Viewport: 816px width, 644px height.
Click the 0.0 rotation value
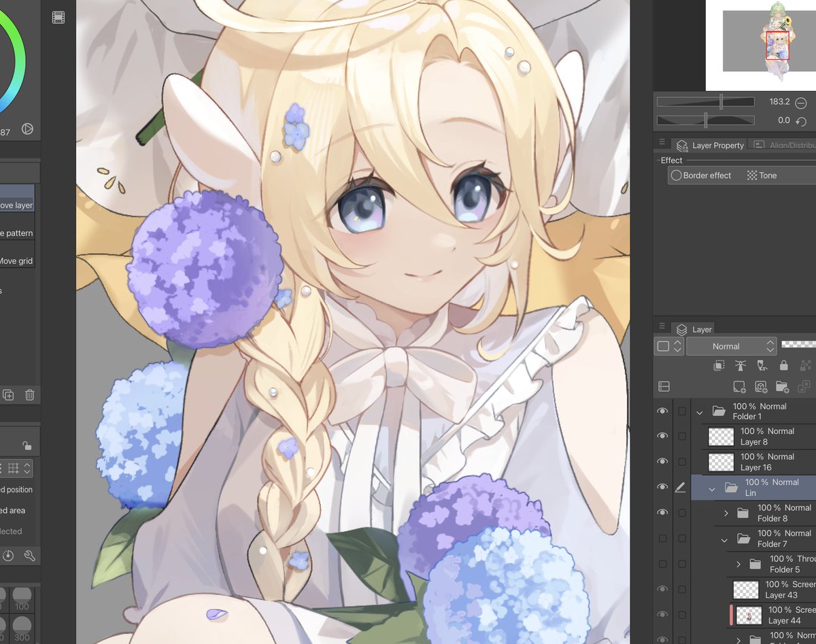(x=784, y=120)
